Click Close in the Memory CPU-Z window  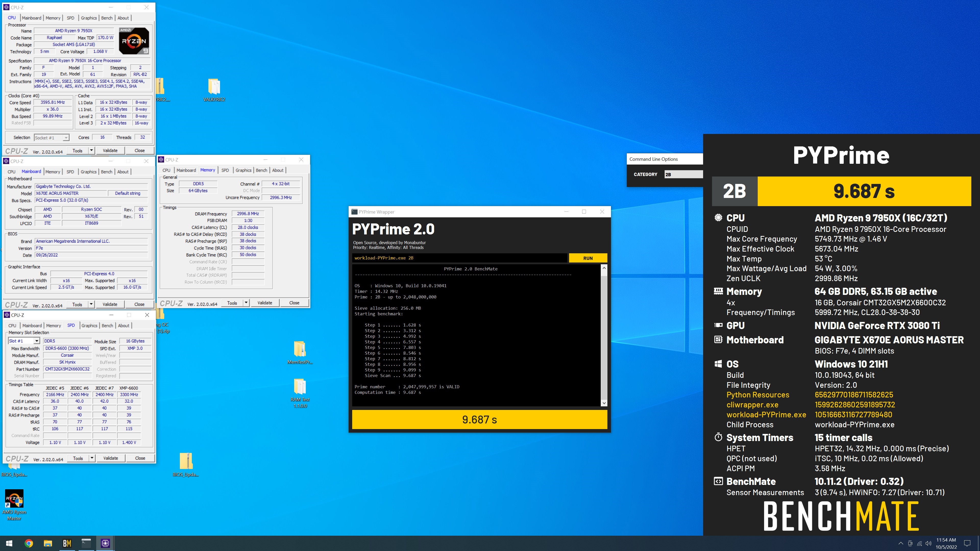click(x=294, y=303)
